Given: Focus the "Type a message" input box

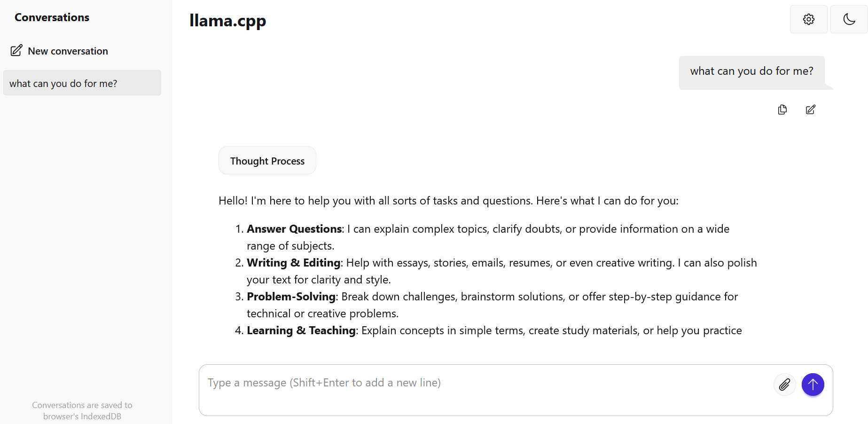Looking at the screenshot, I should (x=423, y=383).
